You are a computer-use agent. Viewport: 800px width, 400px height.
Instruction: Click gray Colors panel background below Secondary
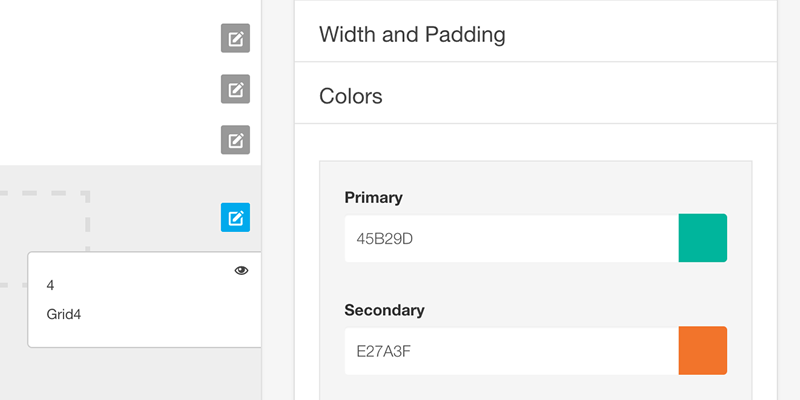(535, 388)
